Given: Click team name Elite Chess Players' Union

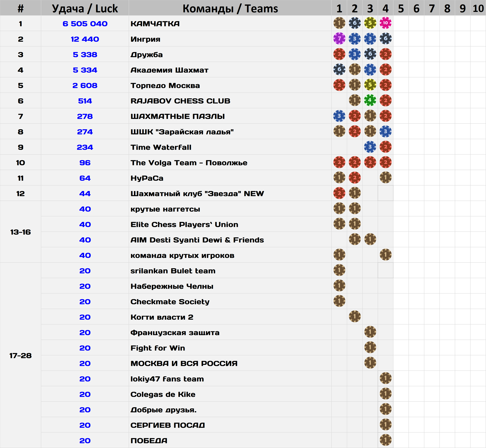Looking at the screenshot, I should [x=184, y=225].
